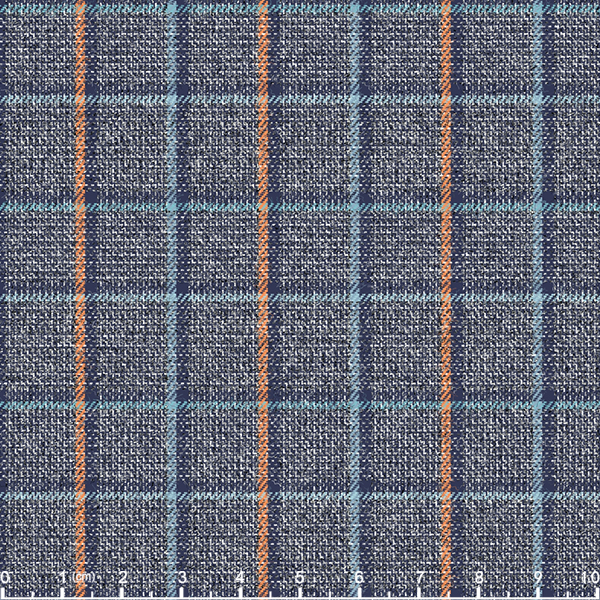Click the ruler number 4
The width and height of the screenshot is (600, 600).
point(241,577)
